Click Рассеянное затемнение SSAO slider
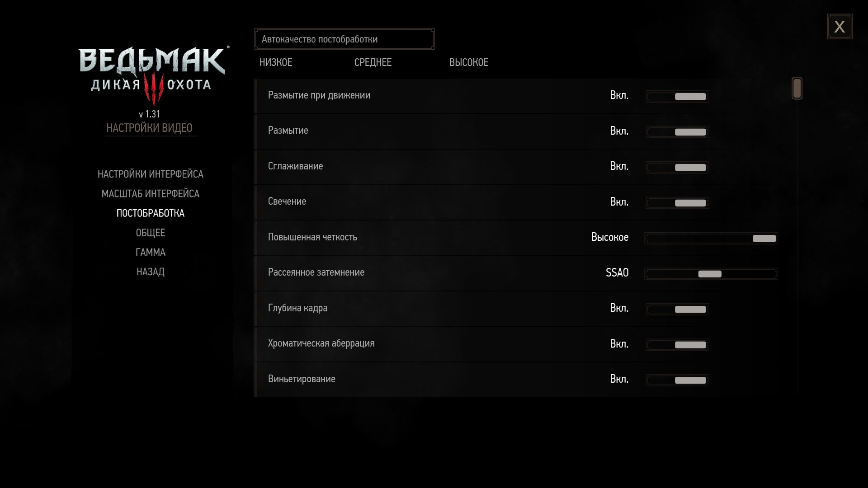Viewport: 868px width, 488px height. tap(711, 274)
